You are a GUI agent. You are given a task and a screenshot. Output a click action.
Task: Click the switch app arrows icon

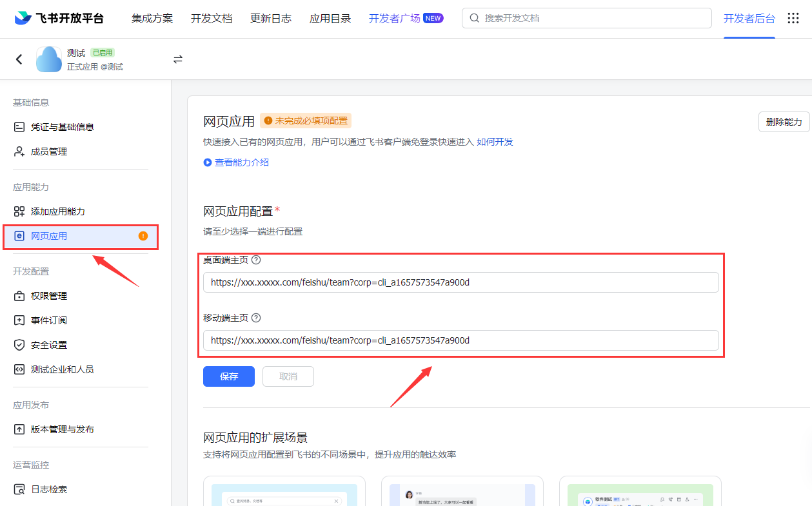pos(178,59)
